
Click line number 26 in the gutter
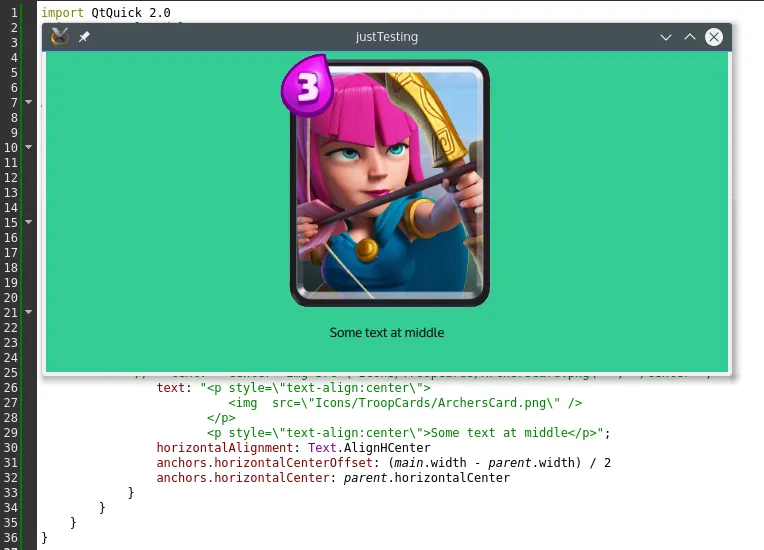11,388
